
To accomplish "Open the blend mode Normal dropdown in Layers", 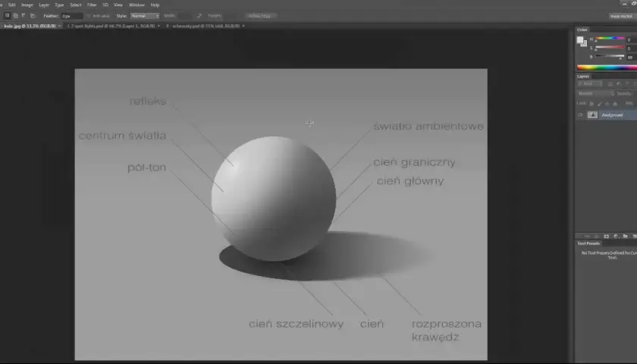I will click(595, 93).
